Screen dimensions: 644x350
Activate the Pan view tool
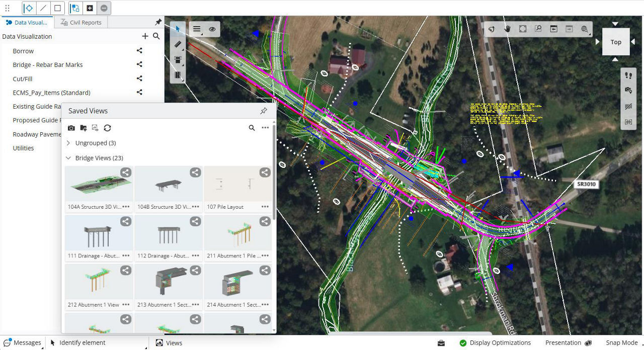[507, 29]
